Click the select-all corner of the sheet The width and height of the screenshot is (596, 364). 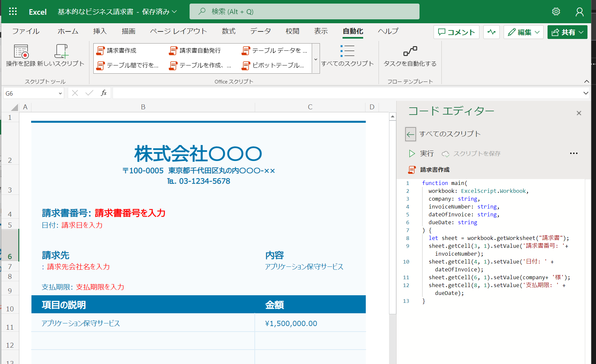pyautogui.click(x=14, y=107)
